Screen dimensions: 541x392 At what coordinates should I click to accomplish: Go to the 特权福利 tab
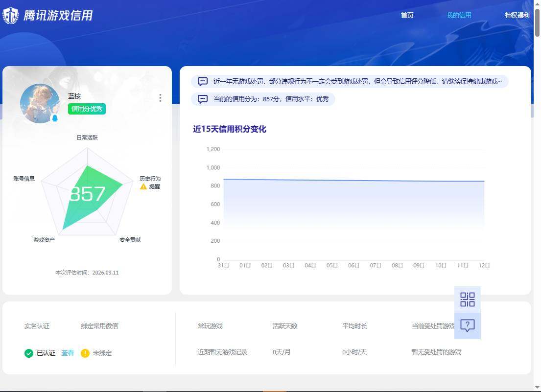point(517,15)
